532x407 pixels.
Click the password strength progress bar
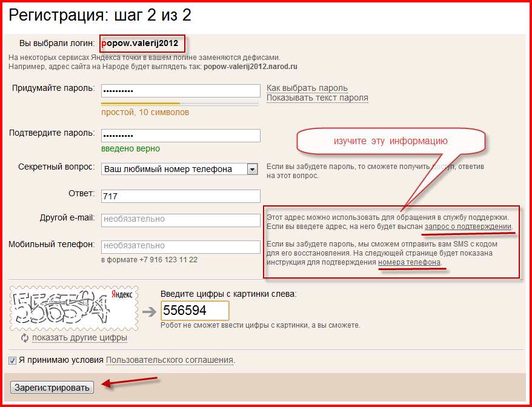click(x=180, y=104)
